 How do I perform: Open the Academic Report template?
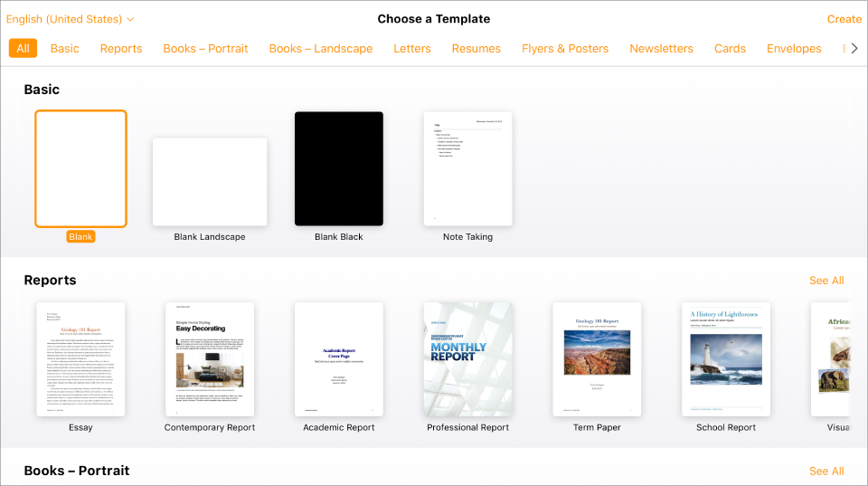[x=339, y=359]
